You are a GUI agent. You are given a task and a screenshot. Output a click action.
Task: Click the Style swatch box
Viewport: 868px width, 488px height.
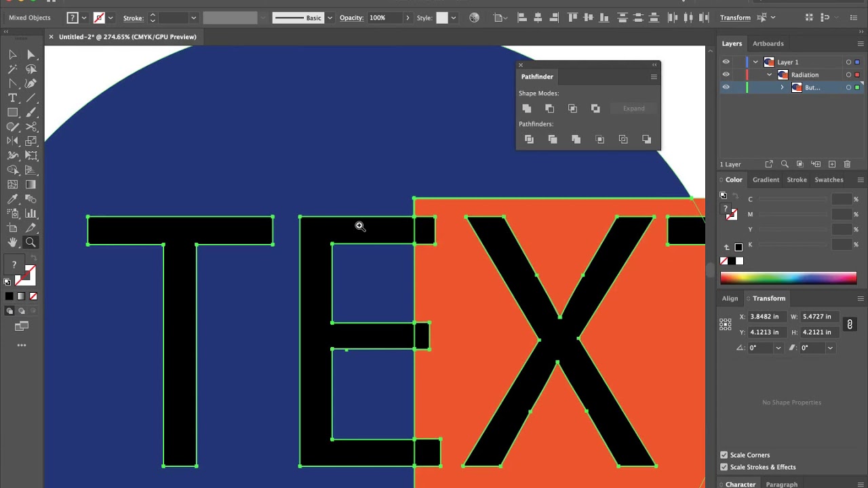[441, 18]
